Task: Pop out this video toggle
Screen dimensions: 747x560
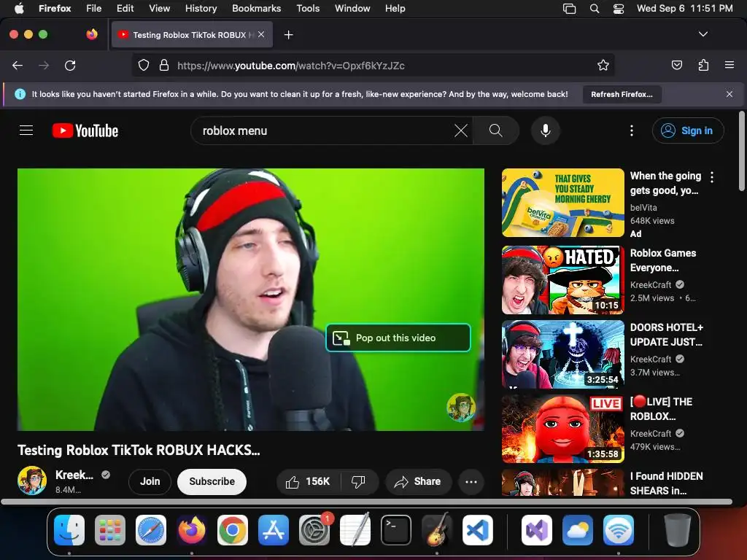Action: pyautogui.click(x=398, y=338)
